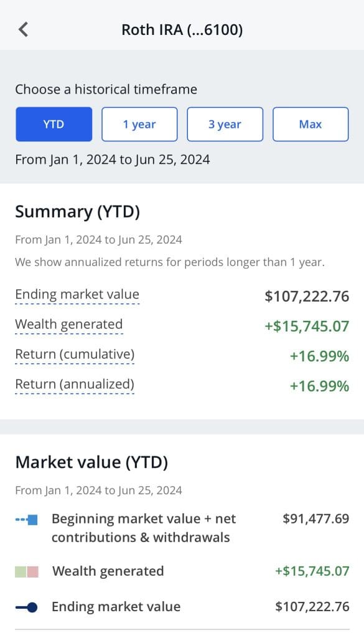364x638 pixels.
Task: Switch to the 1 year timeframe
Action: [x=139, y=124]
